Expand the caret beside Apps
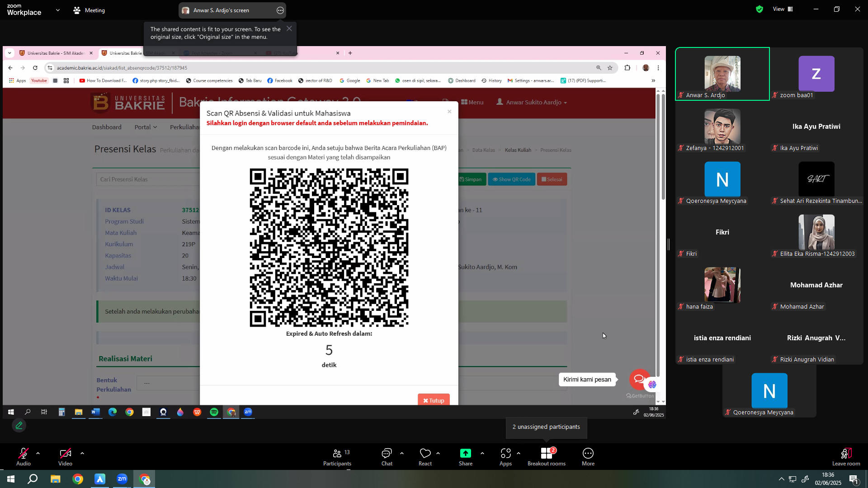 [519, 453]
